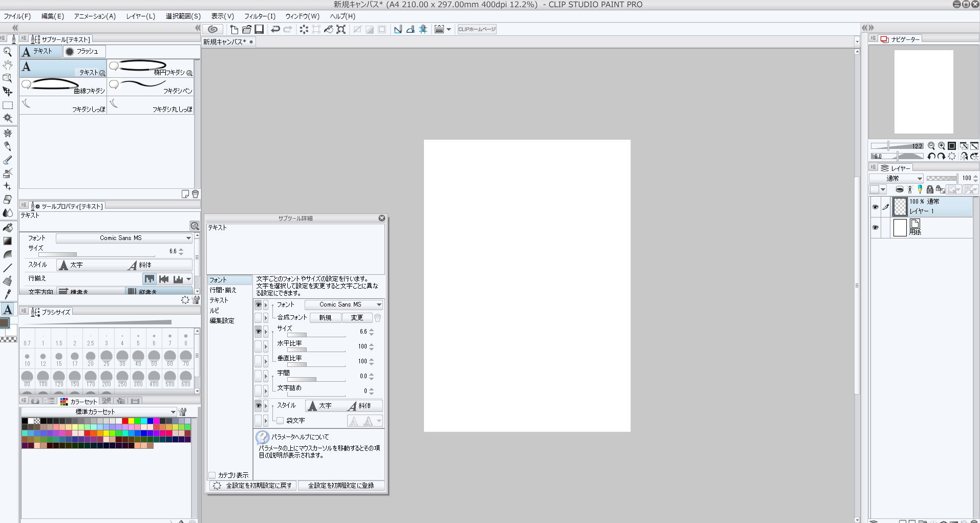Open CLIP STUDIO spiral icon
The width and height of the screenshot is (980, 523).
point(213,29)
